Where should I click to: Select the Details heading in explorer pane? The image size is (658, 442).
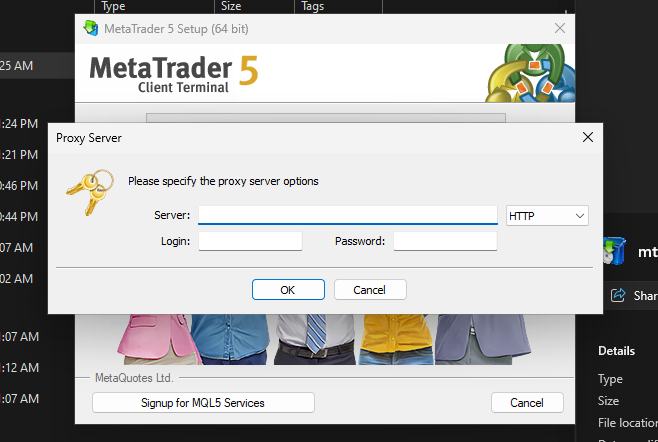616,351
